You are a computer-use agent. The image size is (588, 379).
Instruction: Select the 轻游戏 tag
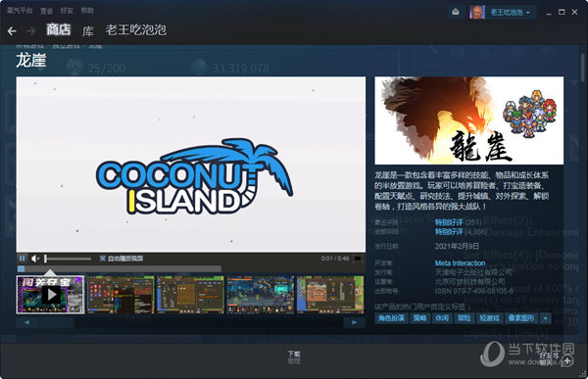coord(490,318)
